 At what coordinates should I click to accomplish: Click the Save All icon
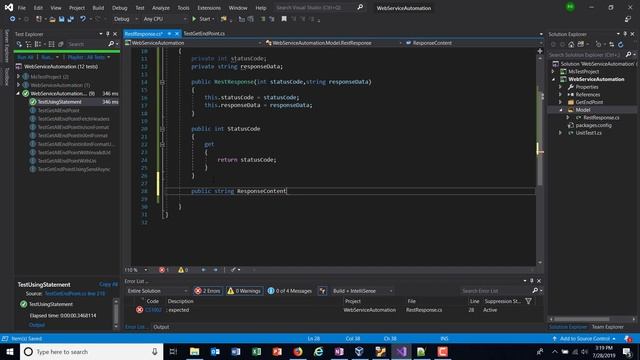tap(71, 19)
